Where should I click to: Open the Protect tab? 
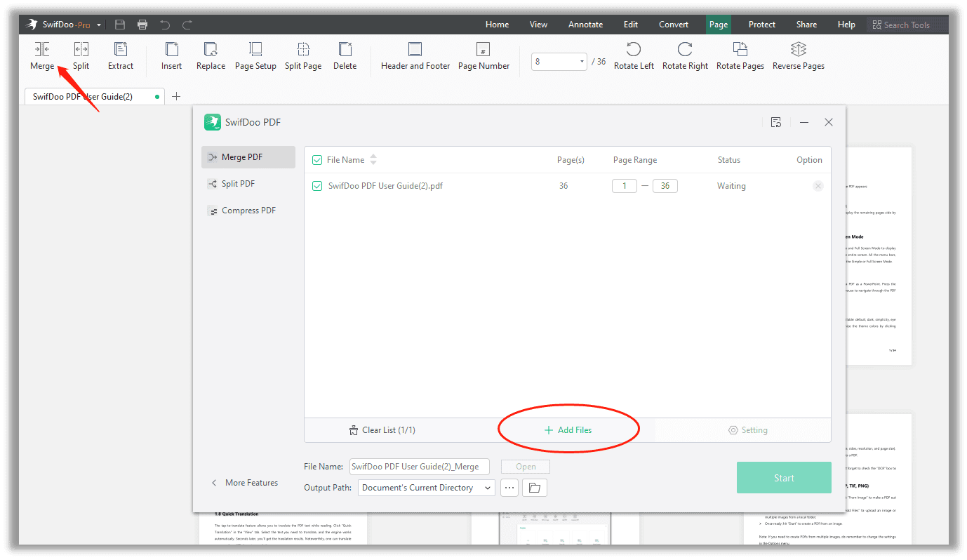point(762,25)
